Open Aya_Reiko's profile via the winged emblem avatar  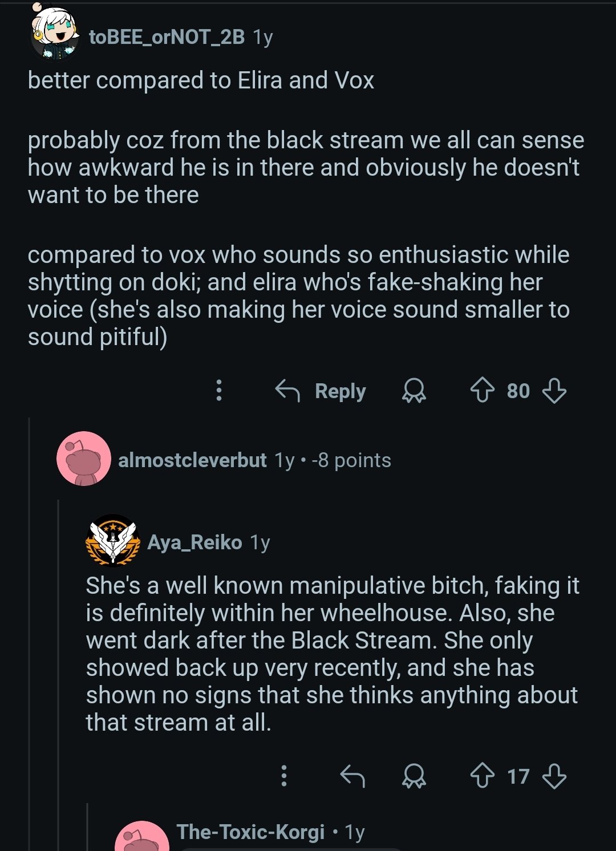point(113,541)
